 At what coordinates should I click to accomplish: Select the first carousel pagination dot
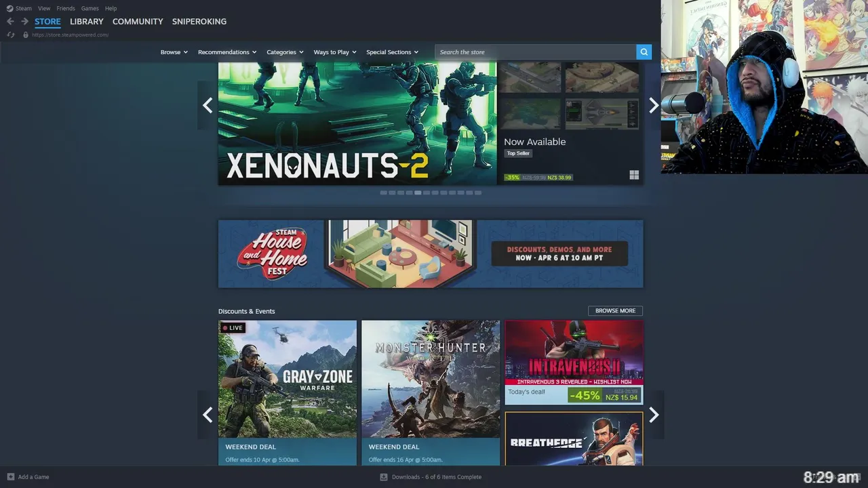tap(384, 192)
